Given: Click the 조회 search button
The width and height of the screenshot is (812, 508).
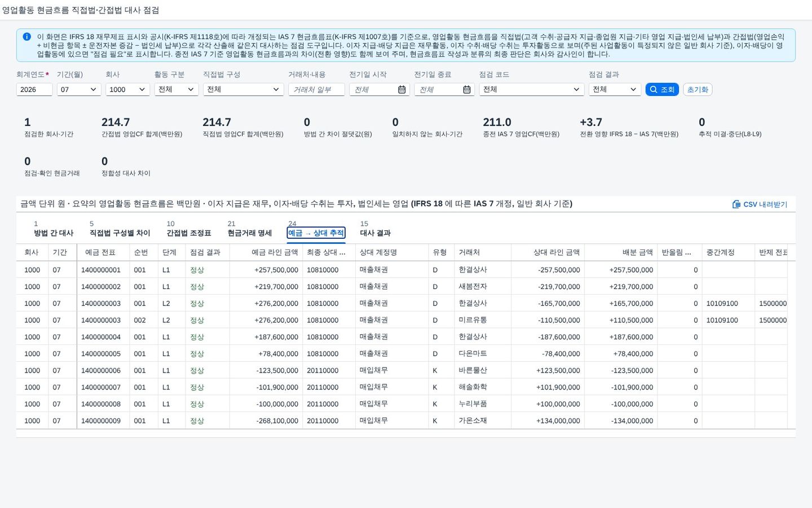Looking at the screenshot, I should 662,89.
